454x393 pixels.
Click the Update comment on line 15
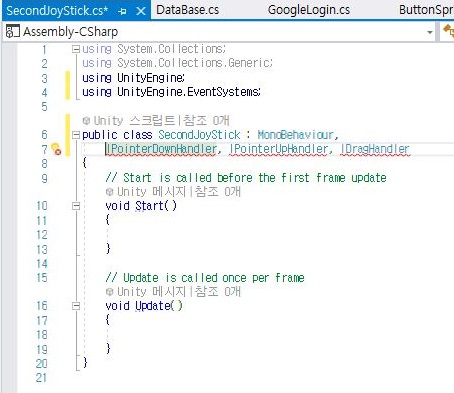pos(205,278)
